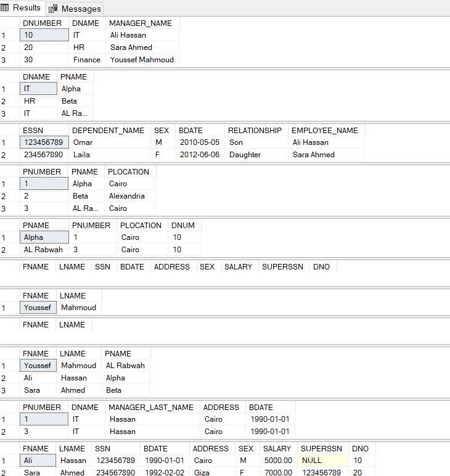Screen dimensions: 450x476
Task: Select the RELATIONSHIP column header
Action: 255,130
